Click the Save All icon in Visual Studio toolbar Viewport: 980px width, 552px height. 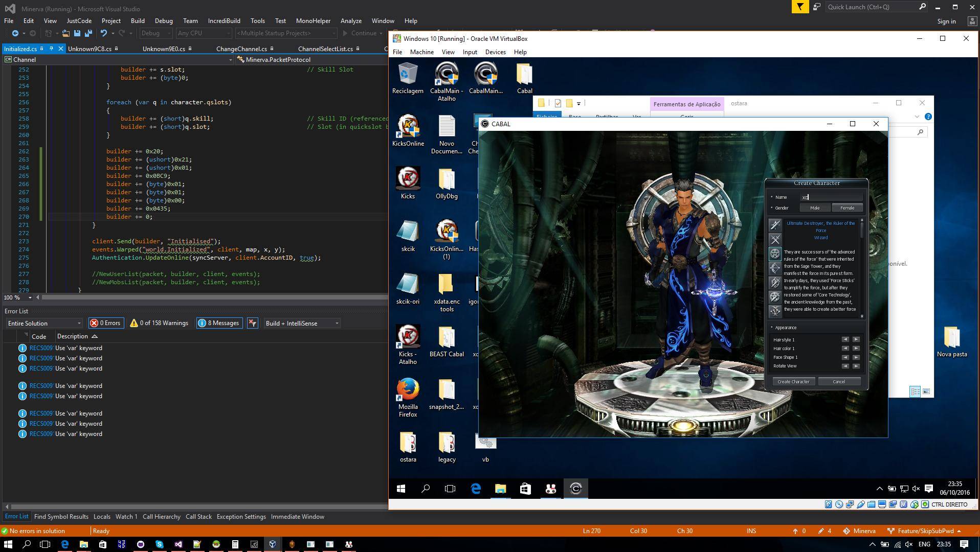88,33
